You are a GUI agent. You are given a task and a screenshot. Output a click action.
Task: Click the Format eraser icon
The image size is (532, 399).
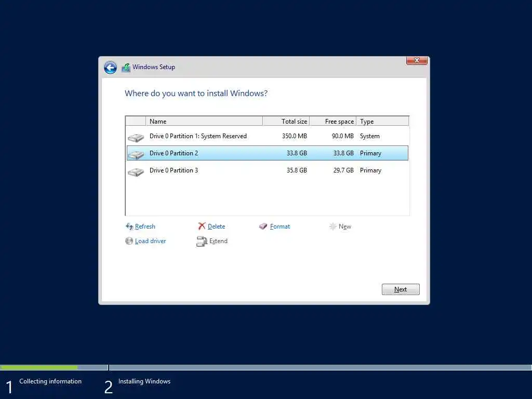pos(263,227)
